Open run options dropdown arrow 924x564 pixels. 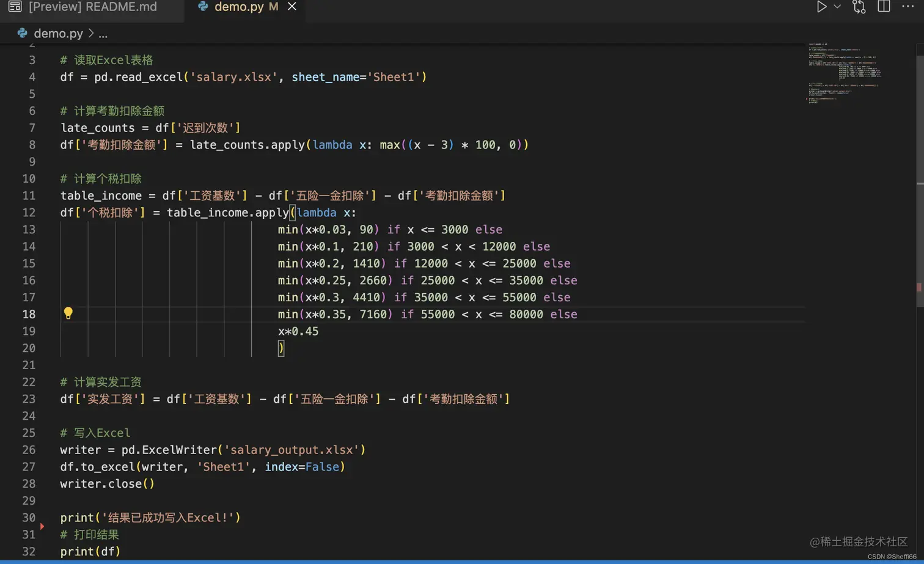point(837,7)
